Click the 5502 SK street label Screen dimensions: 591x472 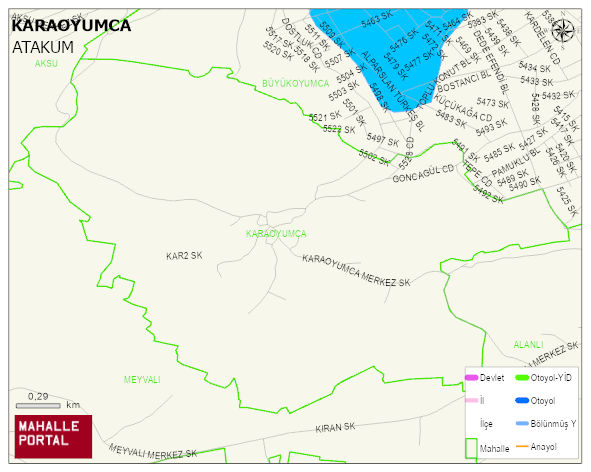pos(374,157)
